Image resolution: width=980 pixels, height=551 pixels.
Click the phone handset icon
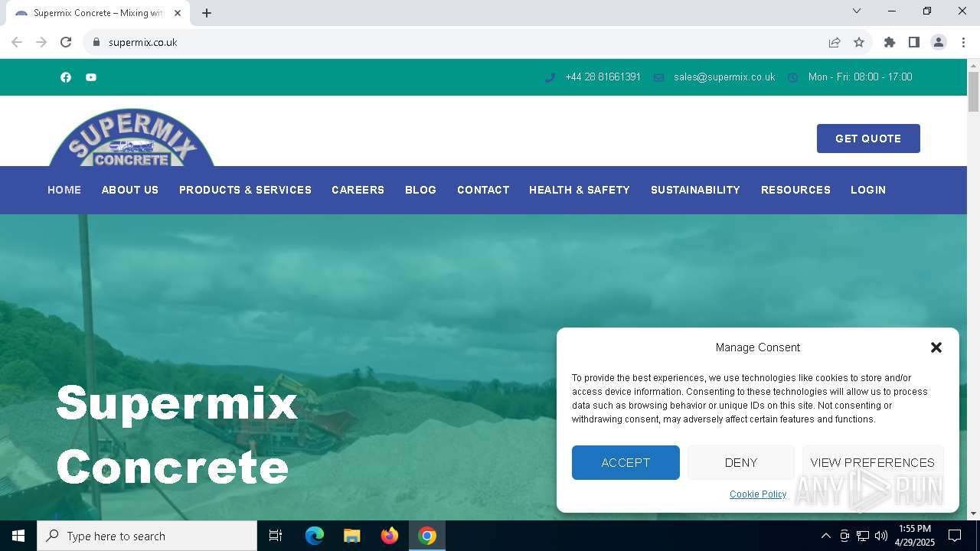[550, 77]
